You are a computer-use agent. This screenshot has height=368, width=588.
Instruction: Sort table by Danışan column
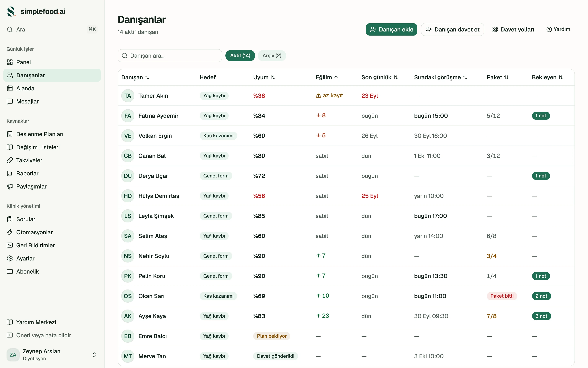135,77
